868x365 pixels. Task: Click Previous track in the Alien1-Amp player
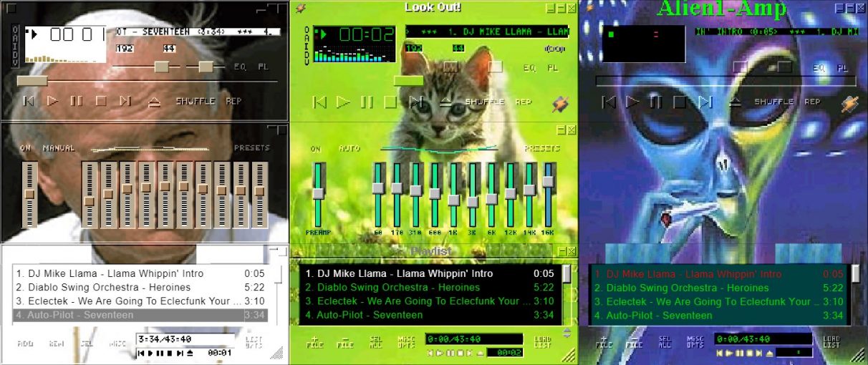[x=609, y=102]
